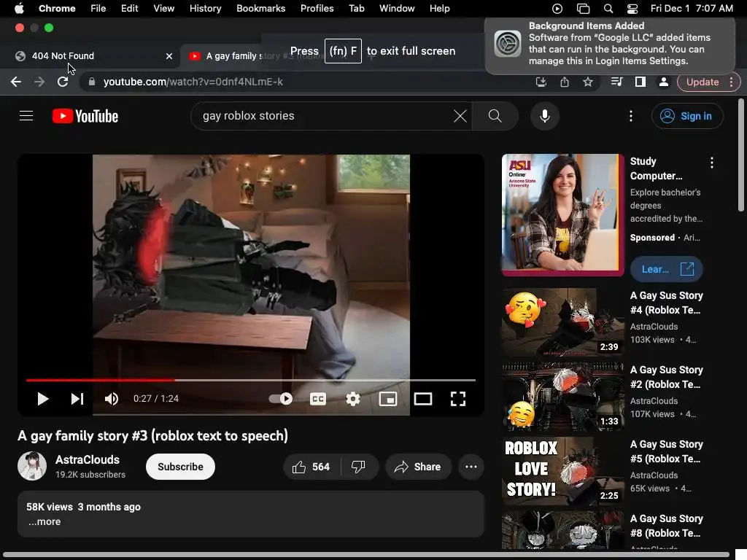Toggle the Chrome side panel
The width and height of the screenshot is (747, 560).
[x=640, y=82]
